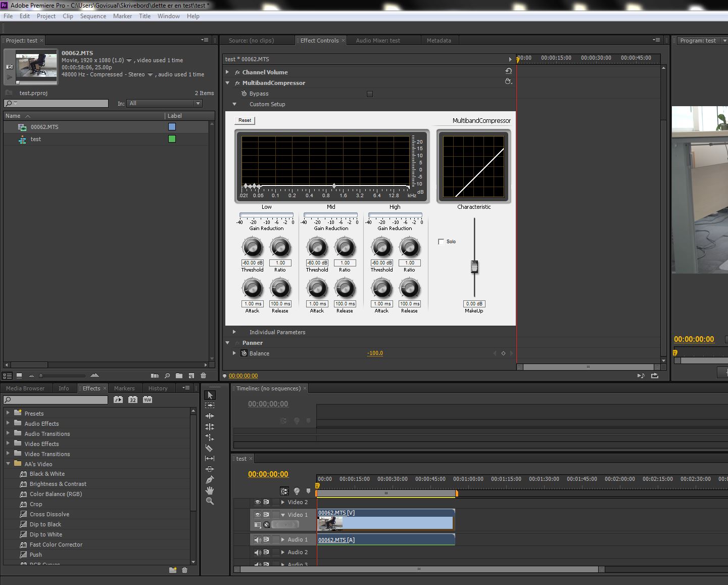The width and height of the screenshot is (728, 585).
Task: Open the Media Browser tab
Action: [25, 388]
